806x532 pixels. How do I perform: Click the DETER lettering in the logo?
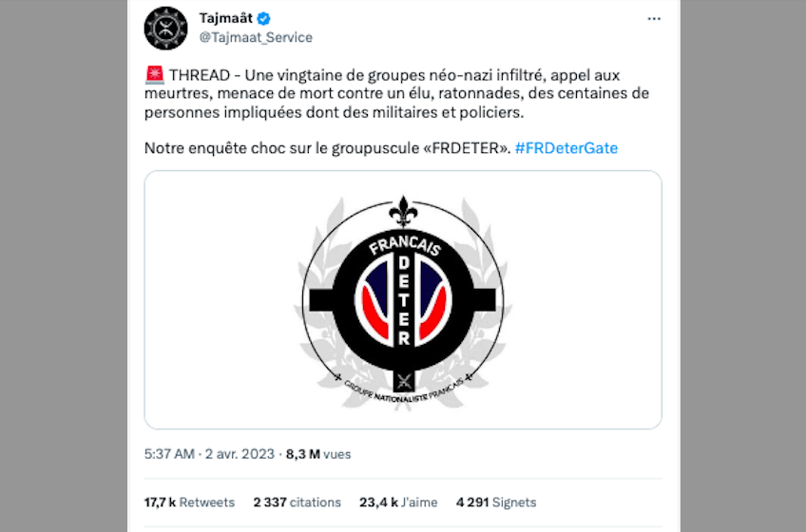tap(404, 300)
